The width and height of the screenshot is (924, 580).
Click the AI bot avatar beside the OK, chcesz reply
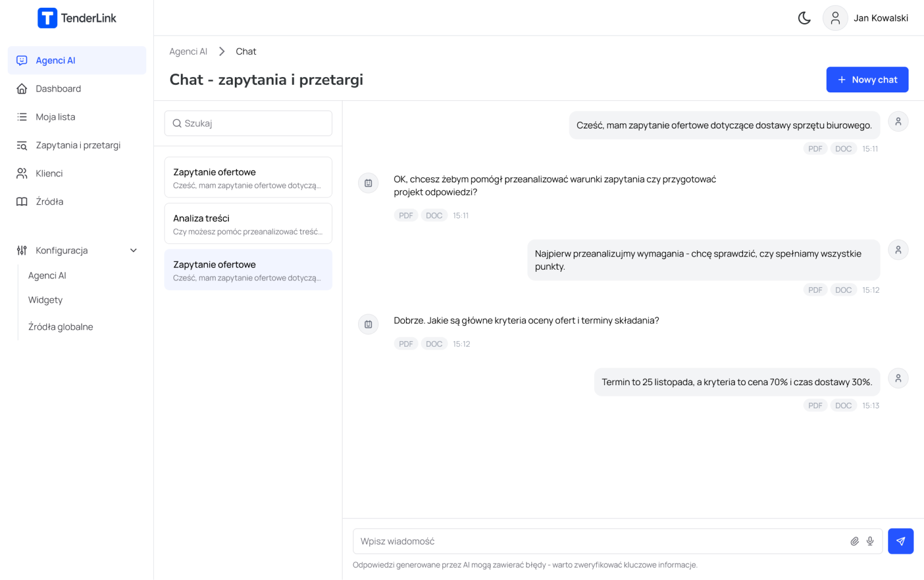click(368, 183)
